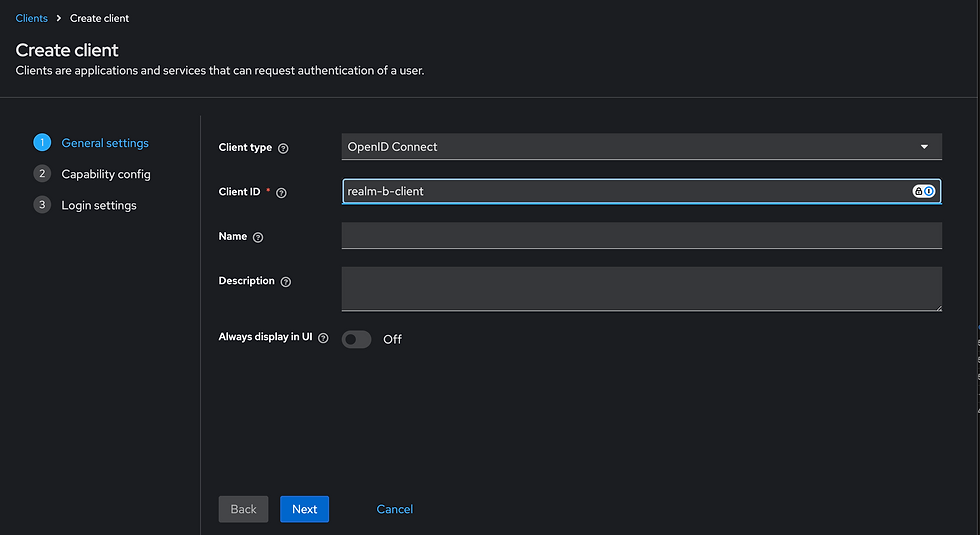Cancel client creation
This screenshot has width=980, height=535.
(x=394, y=509)
